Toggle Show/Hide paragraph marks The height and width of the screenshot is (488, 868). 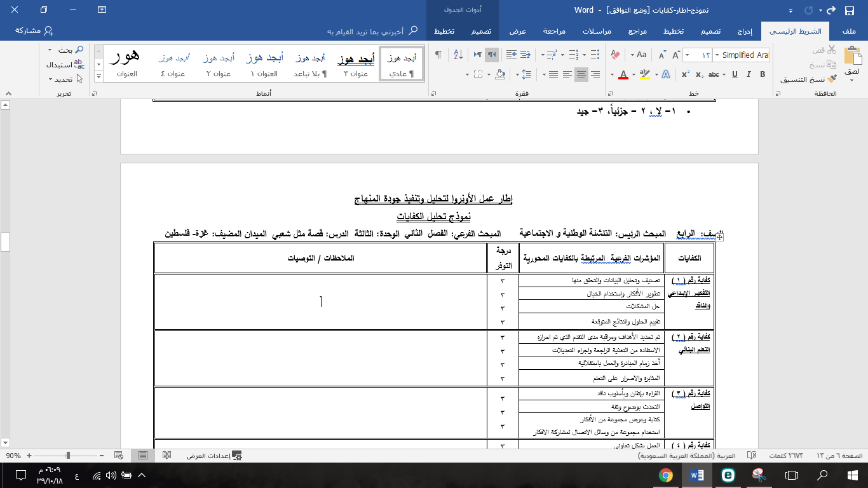coord(438,55)
